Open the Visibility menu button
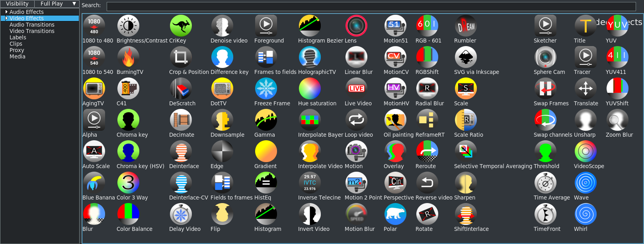Image resolution: width=644 pixels, height=244 pixels. click(x=17, y=4)
